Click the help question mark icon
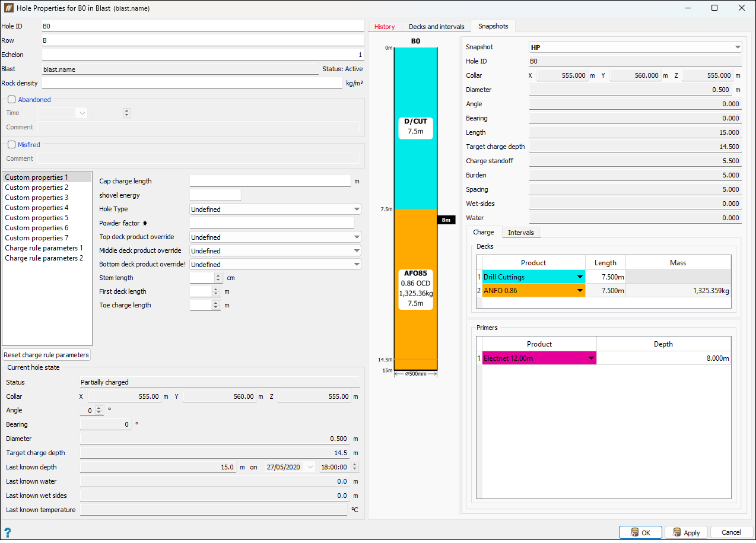The width and height of the screenshot is (756, 543). (x=8, y=532)
